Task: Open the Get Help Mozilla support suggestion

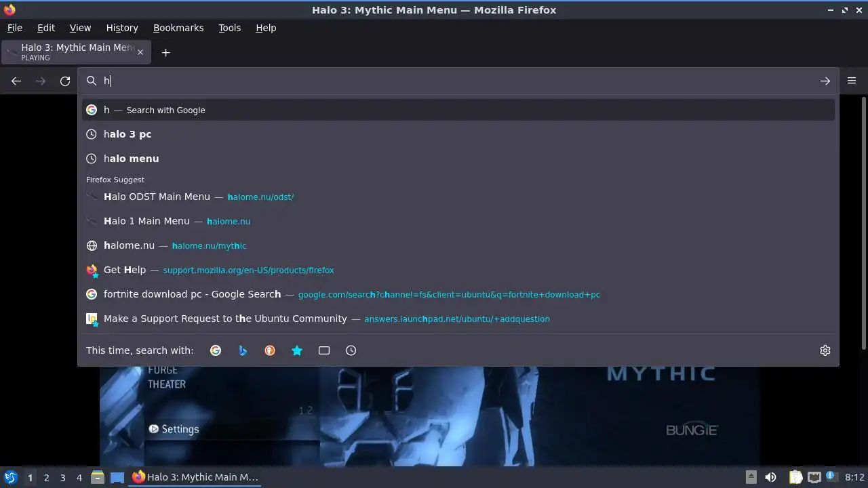Action: pyautogui.click(x=458, y=270)
